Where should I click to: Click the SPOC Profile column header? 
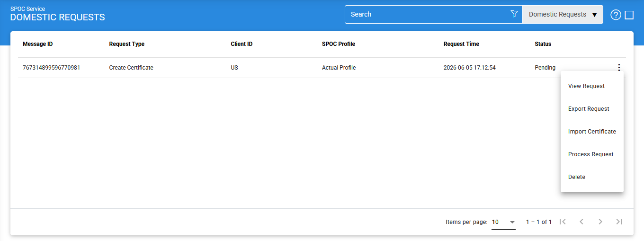339,44
